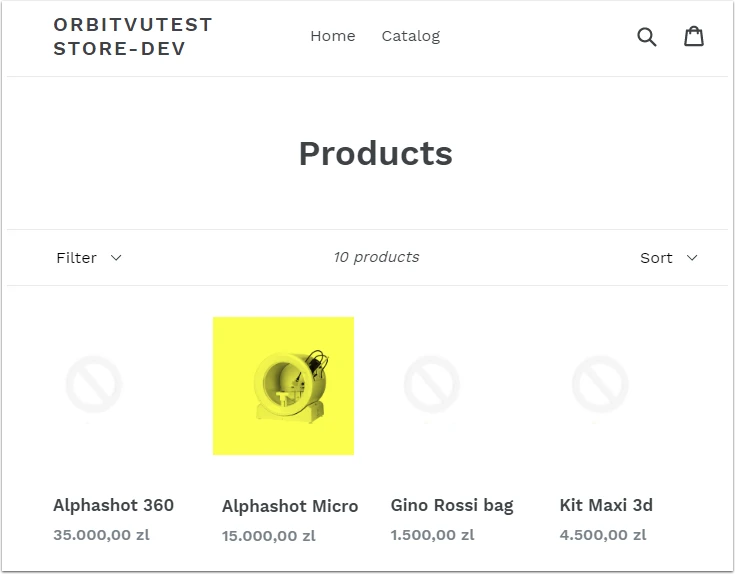
Task: Select the Gino Rossi bag title
Action: click(x=452, y=506)
